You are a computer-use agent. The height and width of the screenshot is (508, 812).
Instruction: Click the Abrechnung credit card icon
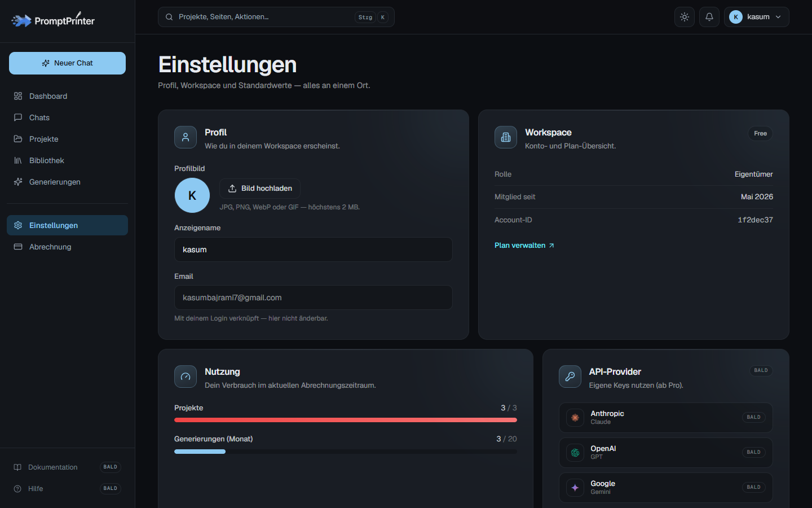(18, 247)
